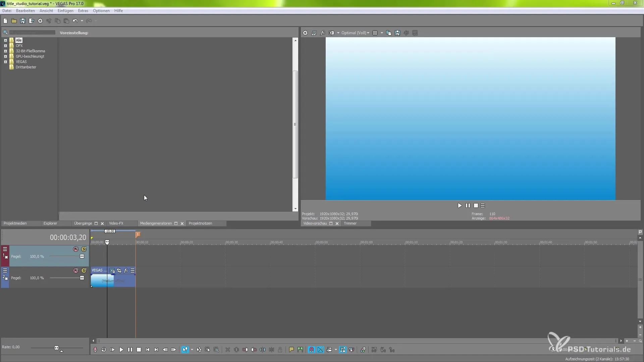
Task: Toggle the preview grid overlay icon
Action: [375, 33]
